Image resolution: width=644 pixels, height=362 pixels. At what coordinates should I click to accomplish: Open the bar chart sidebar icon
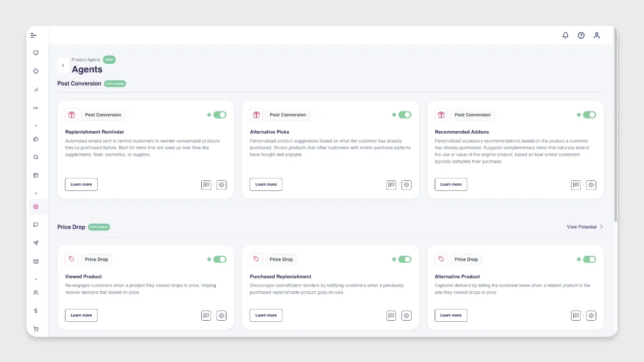coord(36,90)
